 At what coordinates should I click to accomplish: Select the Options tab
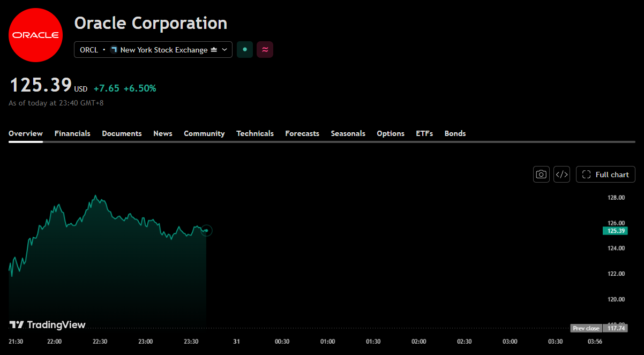point(391,133)
